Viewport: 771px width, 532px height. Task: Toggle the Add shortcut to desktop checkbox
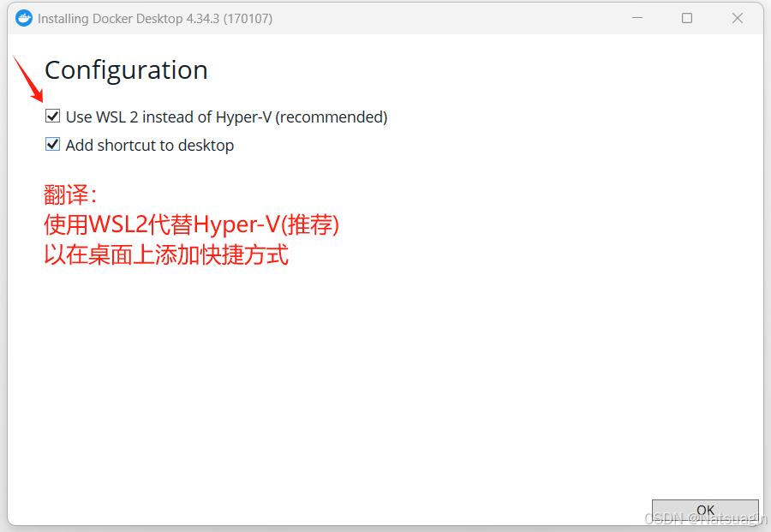click(53, 145)
